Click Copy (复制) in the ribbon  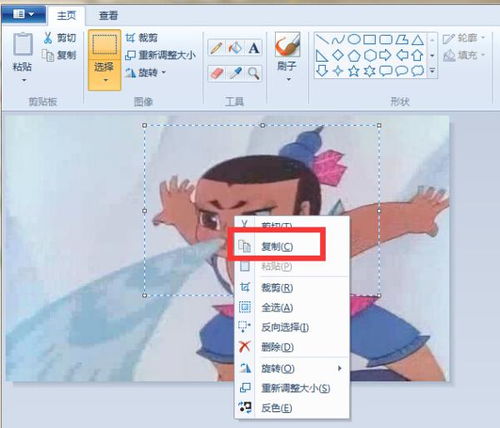point(59,55)
